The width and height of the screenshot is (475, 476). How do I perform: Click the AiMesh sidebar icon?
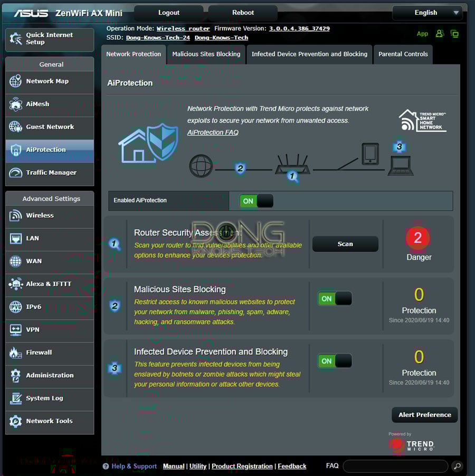15,104
